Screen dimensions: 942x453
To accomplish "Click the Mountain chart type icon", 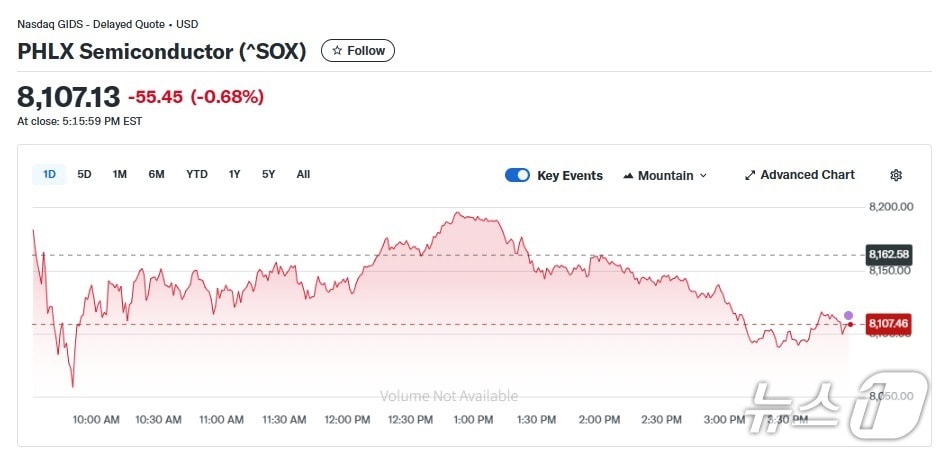I will [628, 175].
